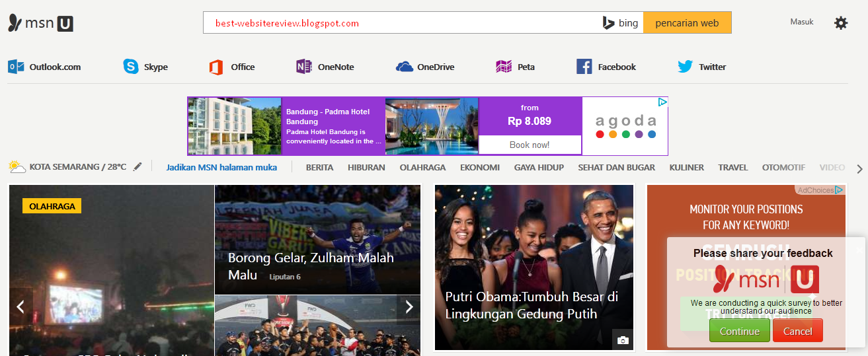868x356 pixels.
Task: Click Book now! on Agoda ad
Action: 530,145
